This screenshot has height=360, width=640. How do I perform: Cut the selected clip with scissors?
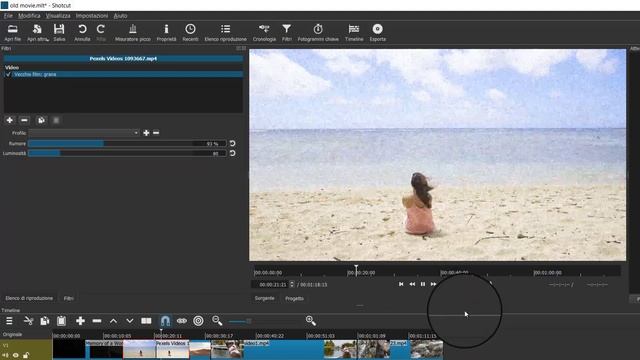click(x=28, y=321)
